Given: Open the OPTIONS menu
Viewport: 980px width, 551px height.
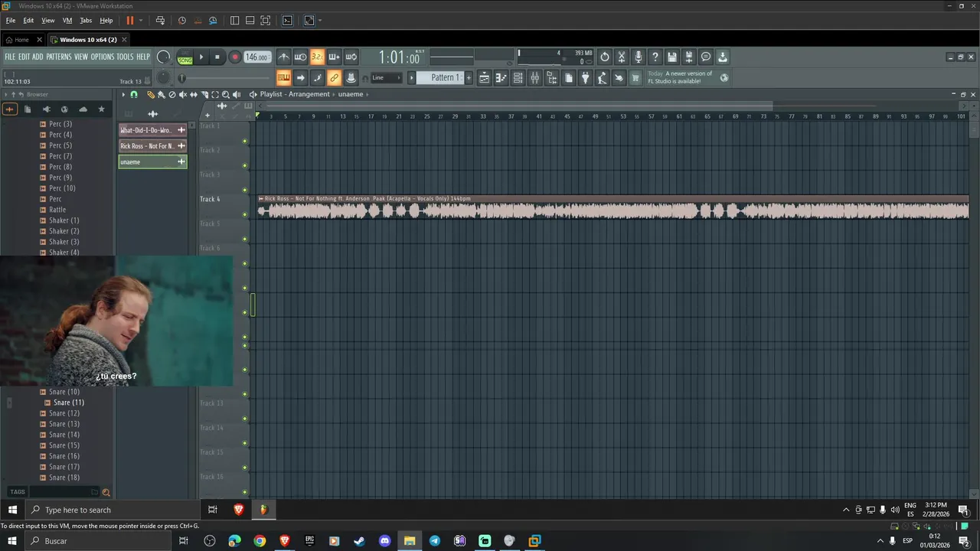Looking at the screenshot, I should 103,57.
